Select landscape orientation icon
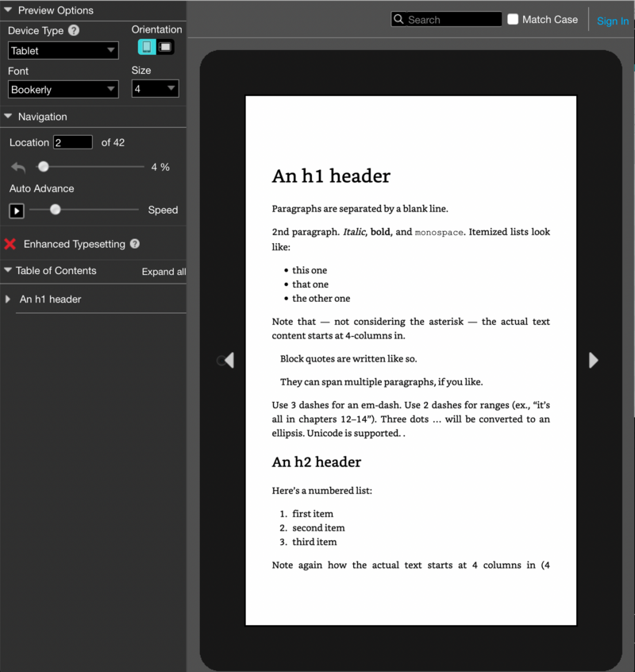This screenshot has height=672, width=635. click(x=165, y=47)
